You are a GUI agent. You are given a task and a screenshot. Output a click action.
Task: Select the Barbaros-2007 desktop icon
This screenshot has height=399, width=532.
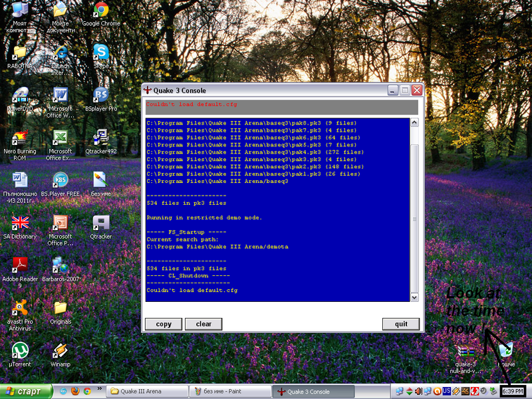[61, 270]
